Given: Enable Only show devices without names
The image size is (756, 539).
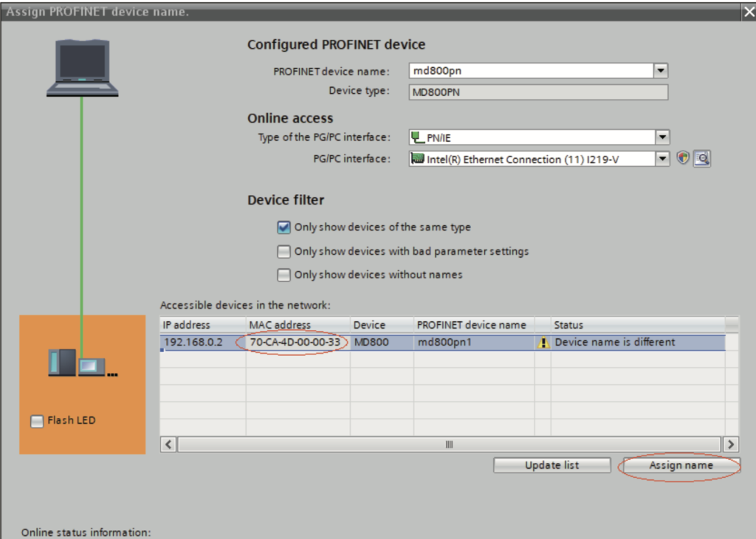Looking at the screenshot, I should pos(284,275).
